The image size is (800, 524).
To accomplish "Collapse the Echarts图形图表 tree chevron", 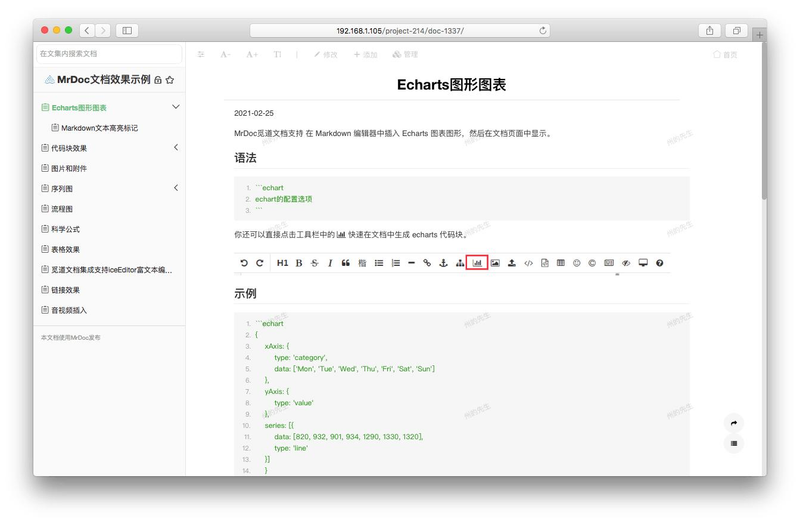I will click(176, 107).
